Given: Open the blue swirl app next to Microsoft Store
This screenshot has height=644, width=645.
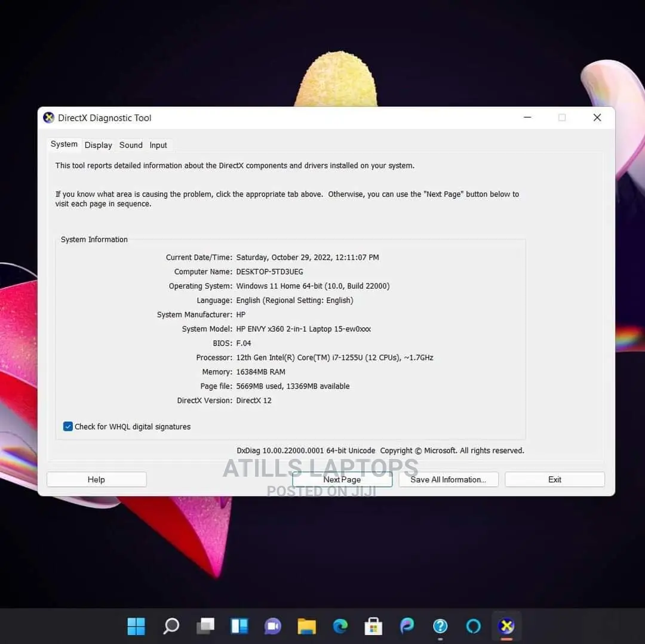Looking at the screenshot, I should 407,625.
